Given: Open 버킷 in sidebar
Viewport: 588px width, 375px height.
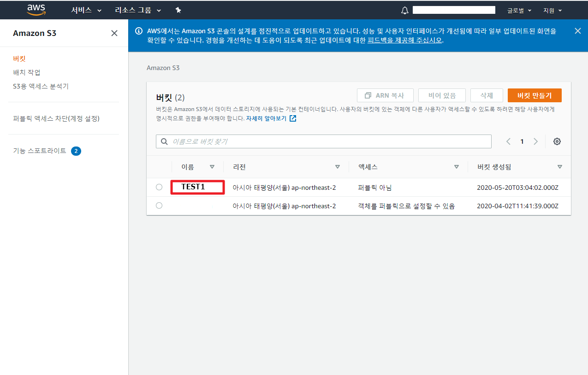Looking at the screenshot, I should [19, 59].
